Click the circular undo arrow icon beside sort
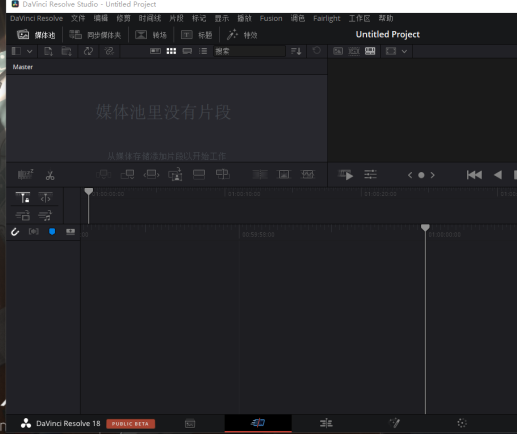Image resolution: width=517 pixels, height=434 pixels. coord(317,51)
